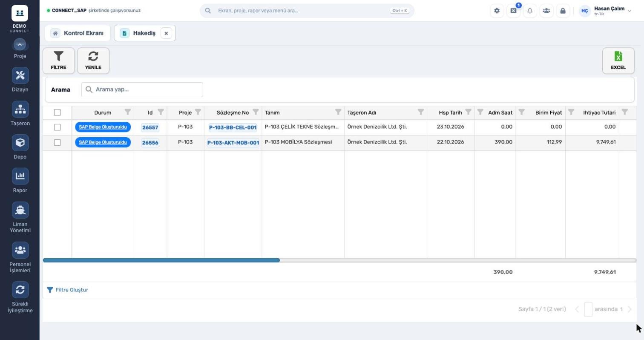
Task: Open the Dizayn module in sidebar
Action: click(x=20, y=80)
